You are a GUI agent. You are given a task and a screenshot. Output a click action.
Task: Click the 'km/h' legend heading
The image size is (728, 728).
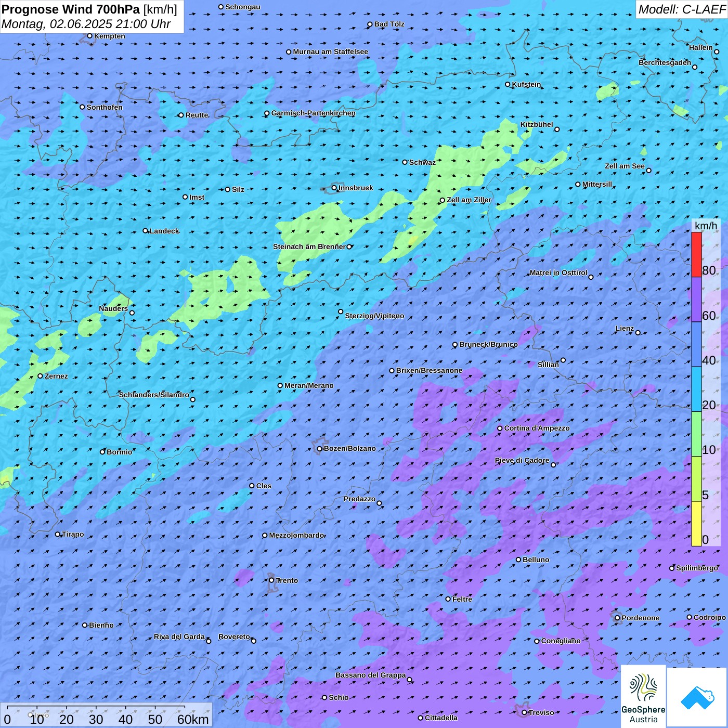point(706,225)
